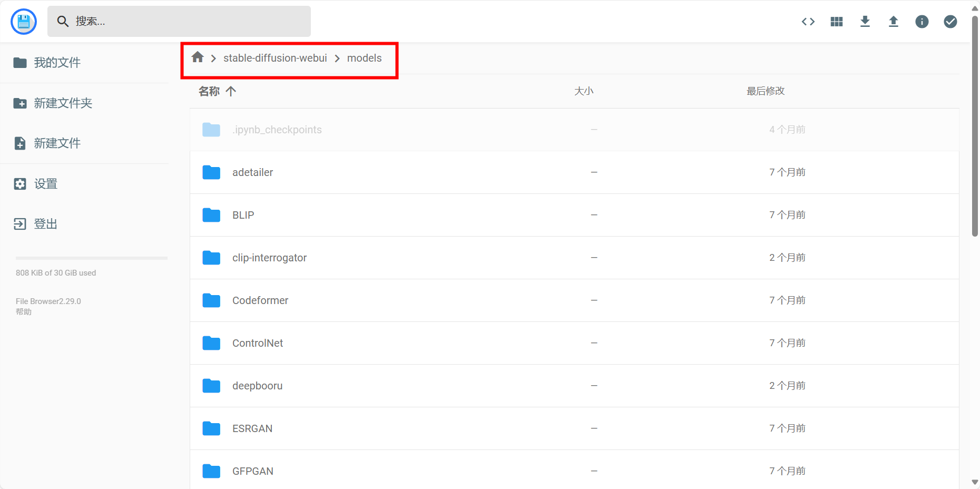
Task: Click GFPGAN's folder icon
Action: coord(211,471)
